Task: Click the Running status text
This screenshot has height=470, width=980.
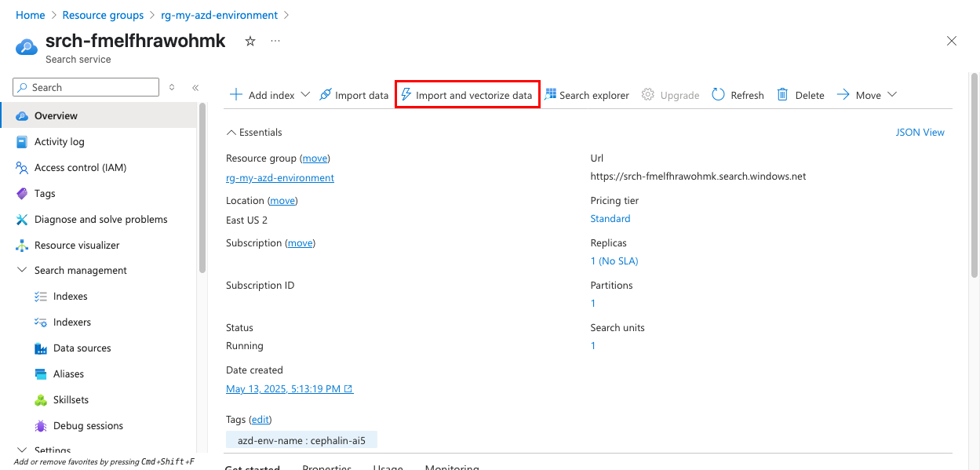Action: click(245, 346)
